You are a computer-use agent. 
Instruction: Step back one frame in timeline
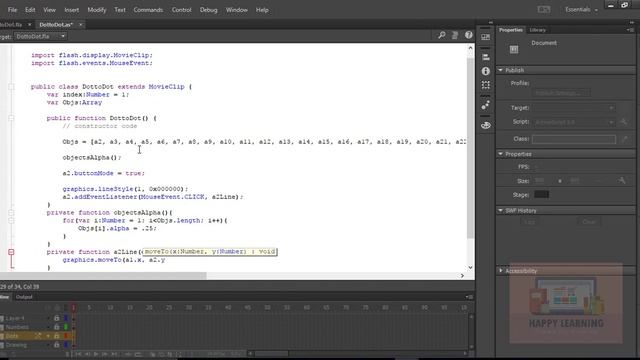pos(87,354)
